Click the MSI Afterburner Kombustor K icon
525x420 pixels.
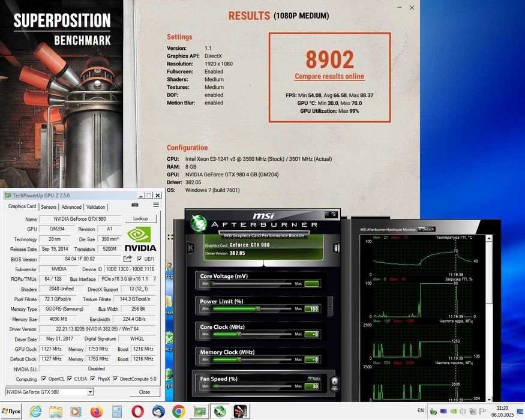pyautogui.click(x=191, y=248)
